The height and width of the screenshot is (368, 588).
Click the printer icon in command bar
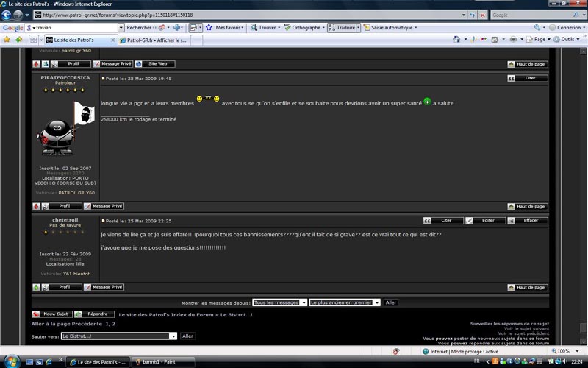click(513, 39)
